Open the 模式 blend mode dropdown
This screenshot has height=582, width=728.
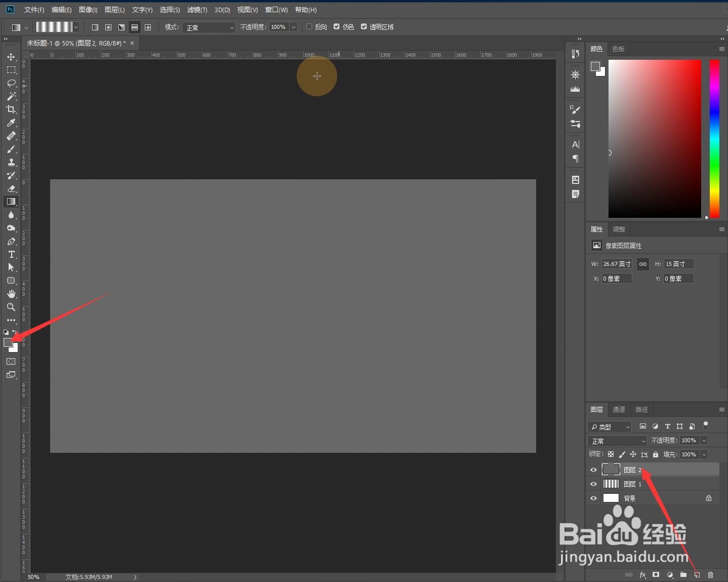pyautogui.click(x=209, y=27)
